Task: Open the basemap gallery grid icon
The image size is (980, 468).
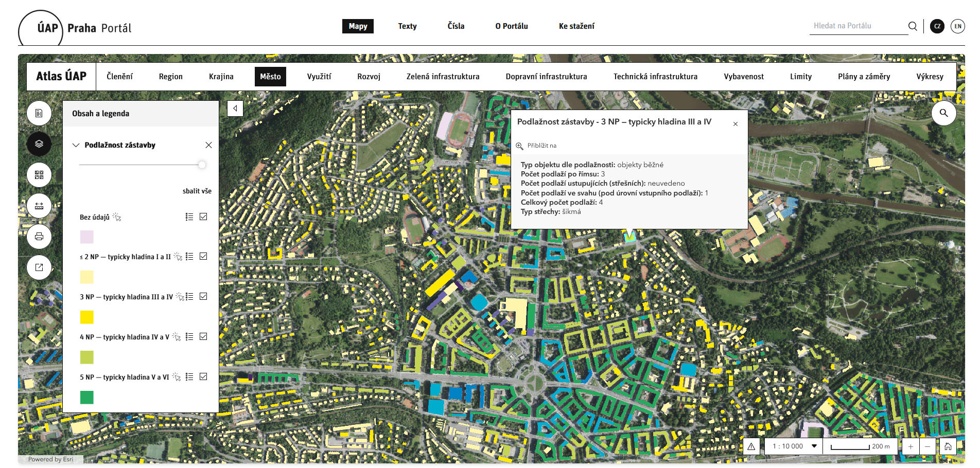Action: 39,175
